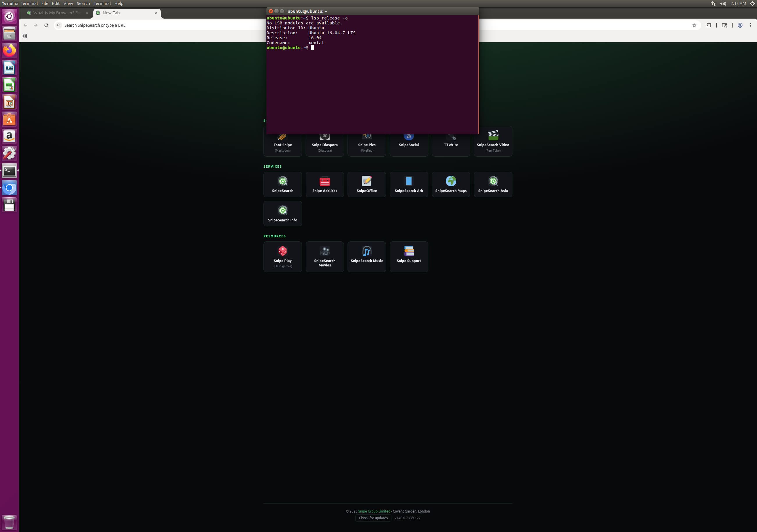The image size is (757, 532).
Task: Open the Snipe Pics Pixelfed tile
Action: [x=367, y=145]
